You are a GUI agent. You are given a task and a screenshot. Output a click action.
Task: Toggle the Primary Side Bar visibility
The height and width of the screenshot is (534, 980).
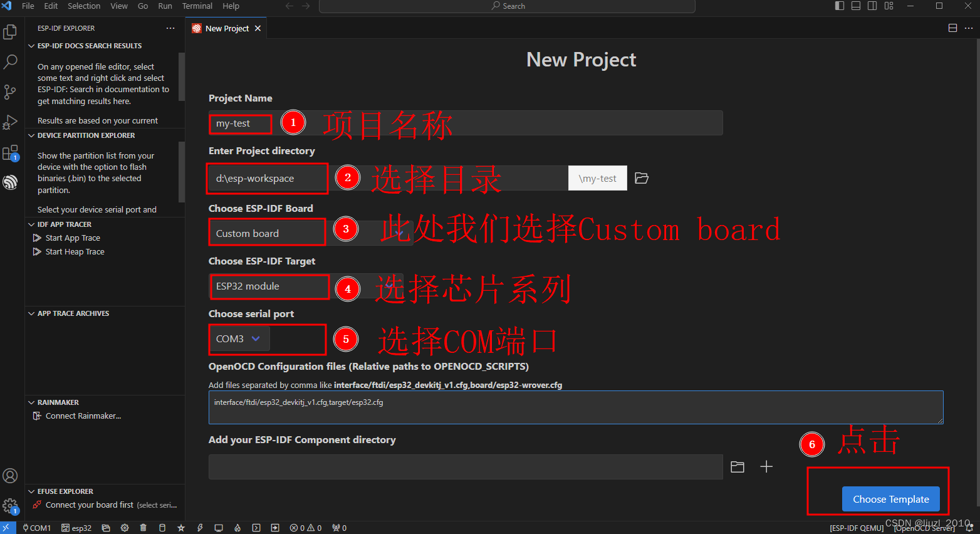click(840, 6)
